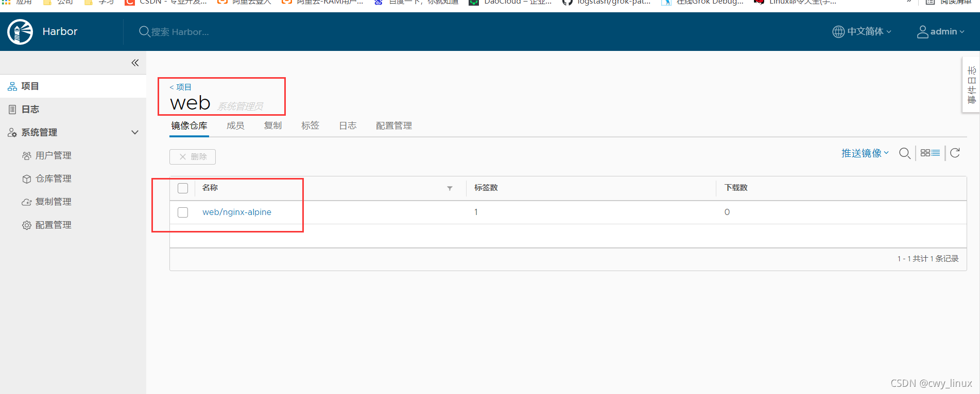Click the filter icon in 名称 column
Screen dimensions: 980x394
(450, 188)
